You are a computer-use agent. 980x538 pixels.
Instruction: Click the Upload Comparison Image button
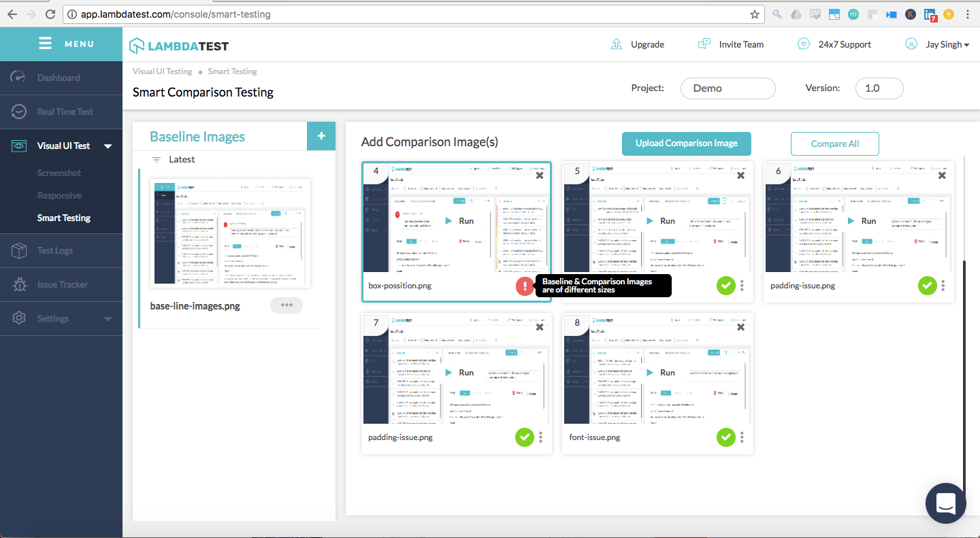pyautogui.click(x=686, y=144)
